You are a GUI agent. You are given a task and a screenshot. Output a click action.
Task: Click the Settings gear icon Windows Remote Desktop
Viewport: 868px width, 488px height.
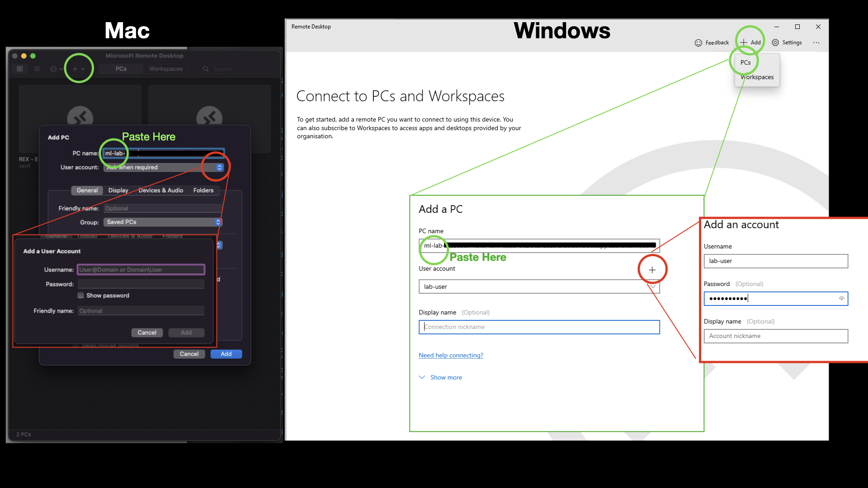(x=776, y=42)
